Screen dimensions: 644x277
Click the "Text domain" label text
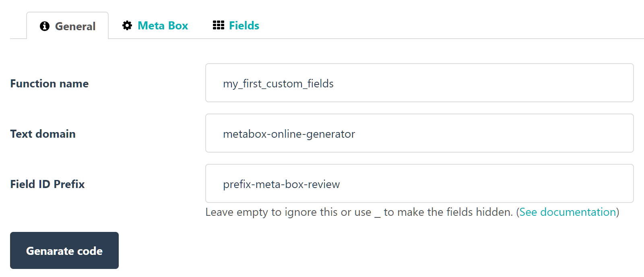tap(43, 134)
